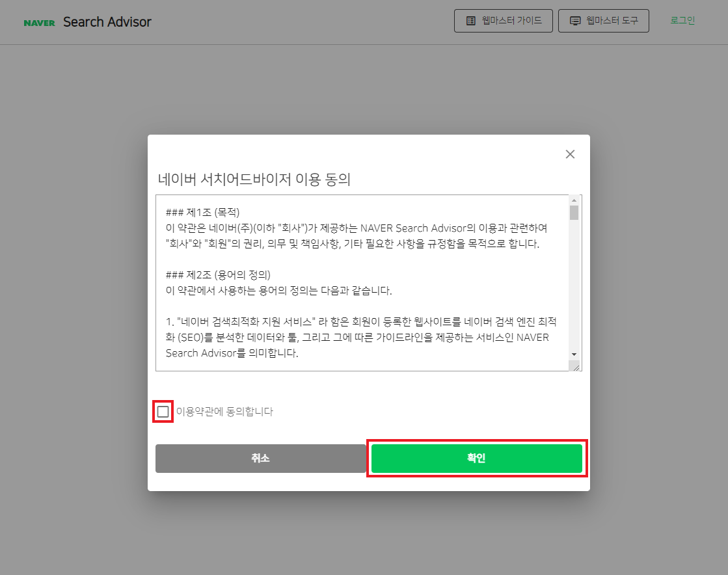Close the consent dialog with X
Viewport: 728px width, 575px height.
pos(570,154)
